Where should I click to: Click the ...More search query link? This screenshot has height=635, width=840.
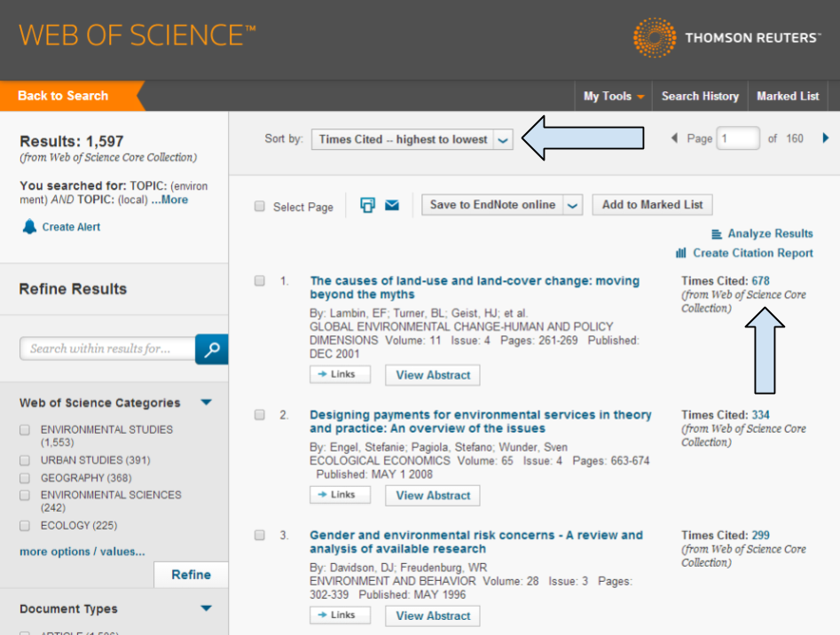169,200
